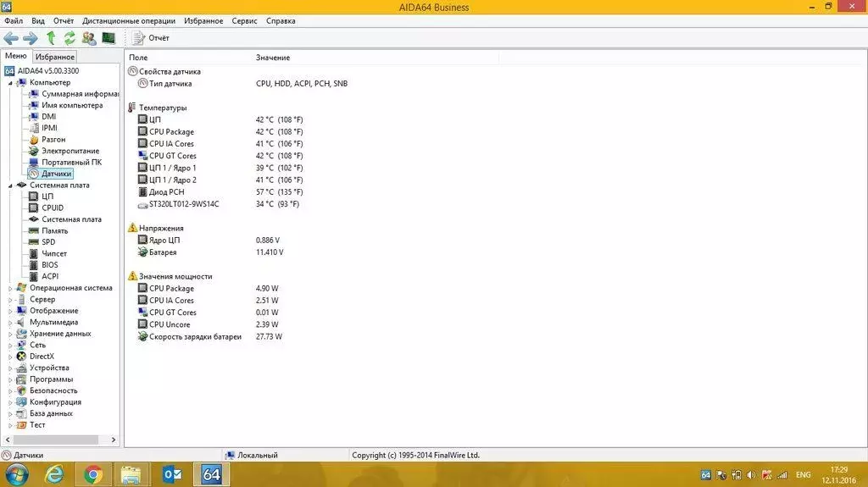Select the ST320LT012-9WS14C drive row
The image size is (868, 487).
point(219,204)
